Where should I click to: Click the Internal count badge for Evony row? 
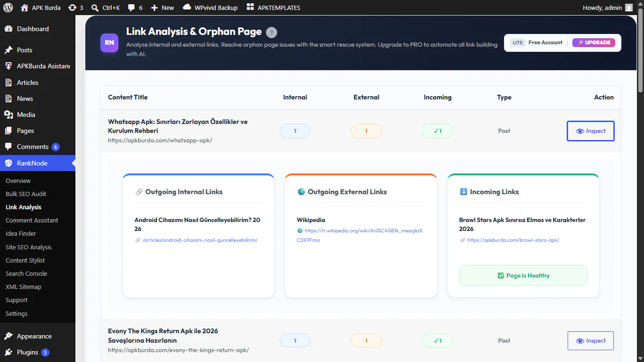(x=295, y=341)
